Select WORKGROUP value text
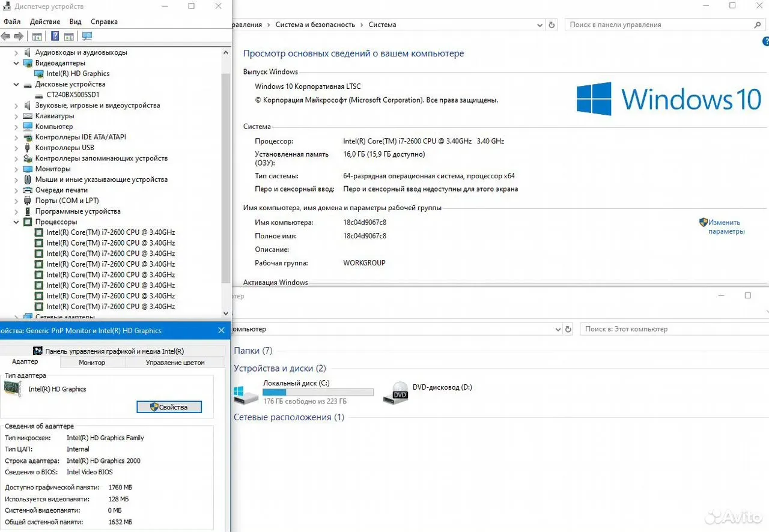The width and height of the screenshot is (769, 532). pos(364,263)
